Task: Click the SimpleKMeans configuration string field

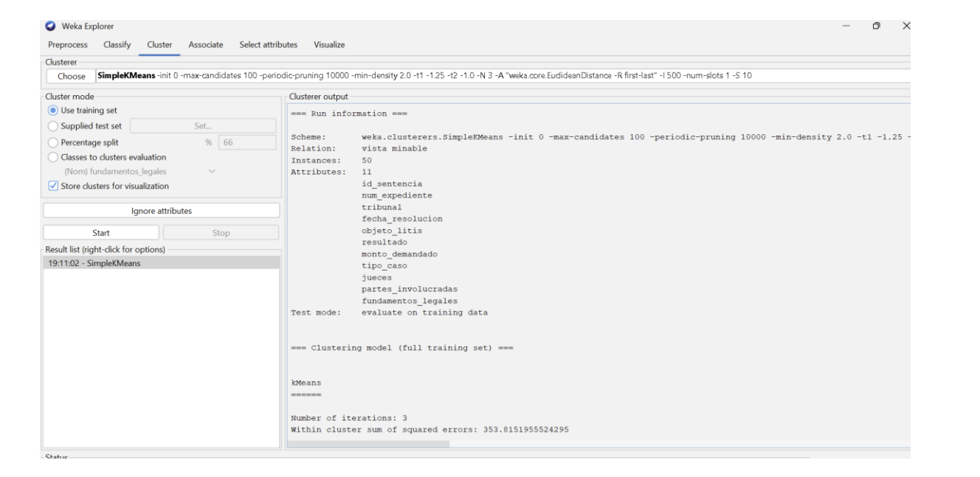Action: (503, 76)
